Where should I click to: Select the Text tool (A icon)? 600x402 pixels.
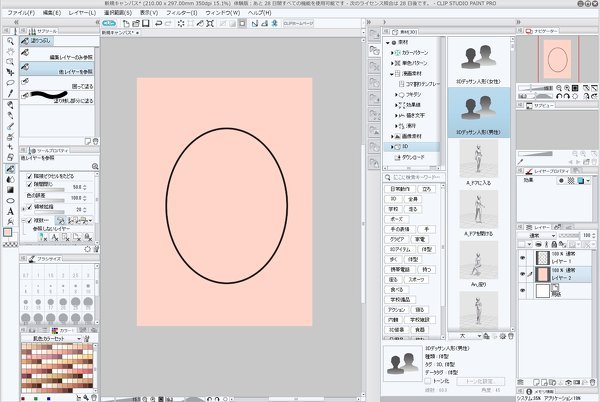tap(10, 211)
